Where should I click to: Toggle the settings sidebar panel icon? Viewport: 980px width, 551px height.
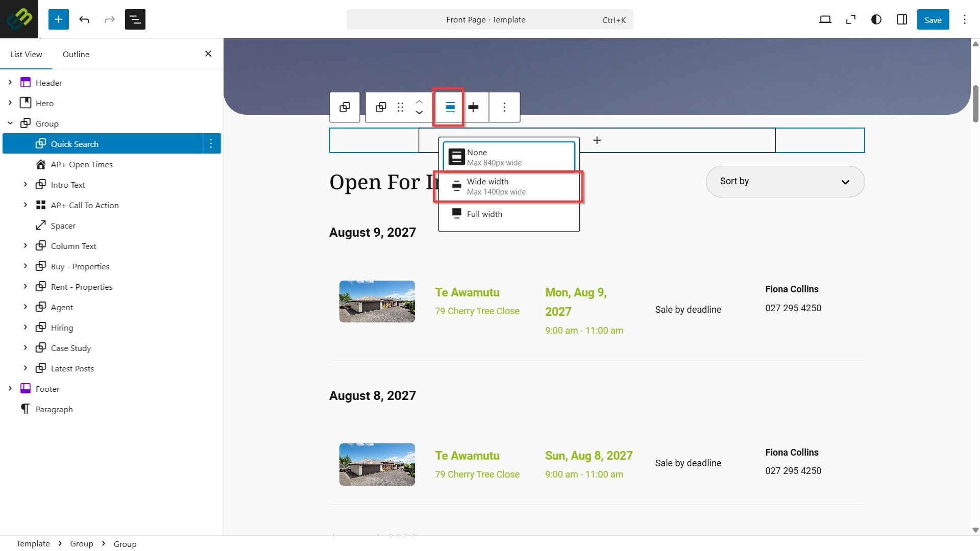click(902, 19)
